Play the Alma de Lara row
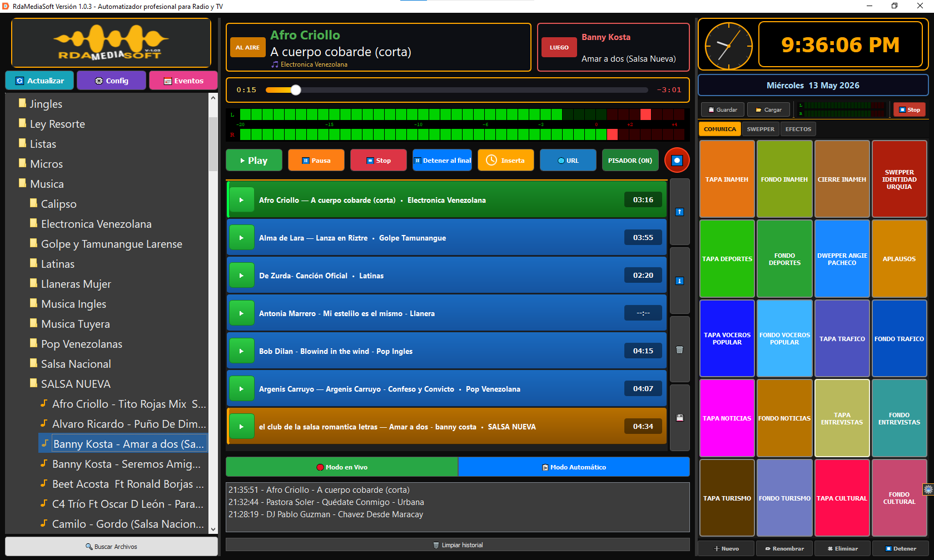934x560 pixels. [241, 238]
